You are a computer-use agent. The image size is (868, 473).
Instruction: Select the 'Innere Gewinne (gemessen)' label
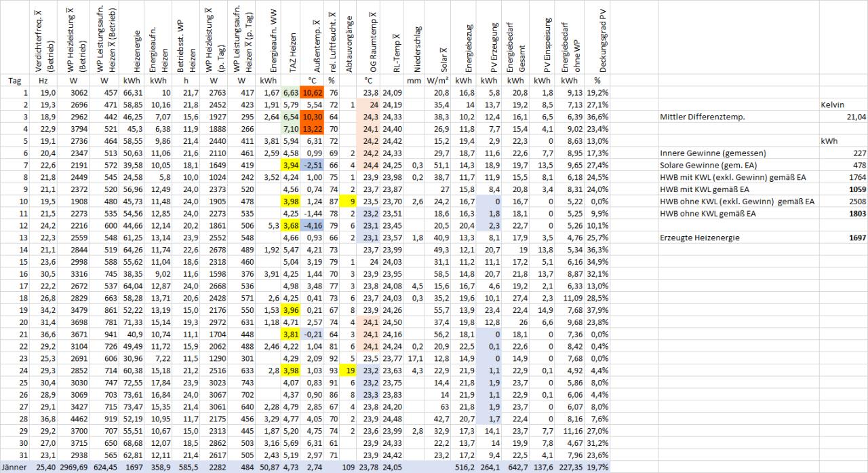pos(711,153)
